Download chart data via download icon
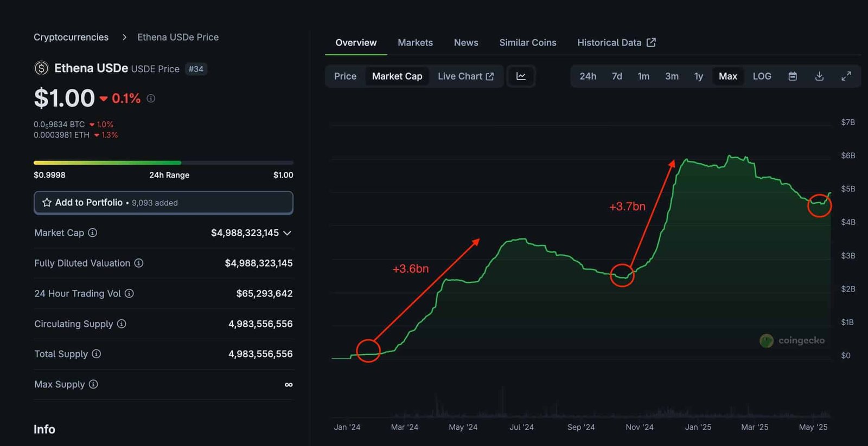Image resolution: width=868 pixels, height=446 pixels. click(819, 76)
